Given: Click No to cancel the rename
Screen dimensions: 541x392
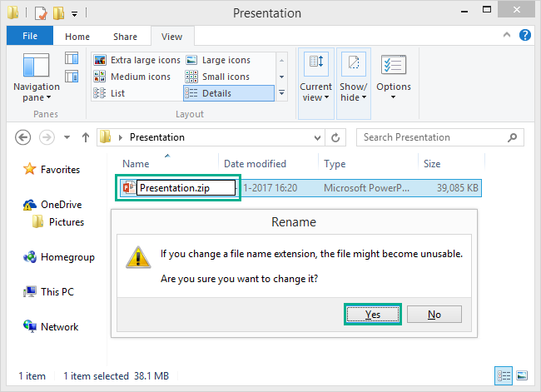Looking at the screenshot, I should point(434,314).
